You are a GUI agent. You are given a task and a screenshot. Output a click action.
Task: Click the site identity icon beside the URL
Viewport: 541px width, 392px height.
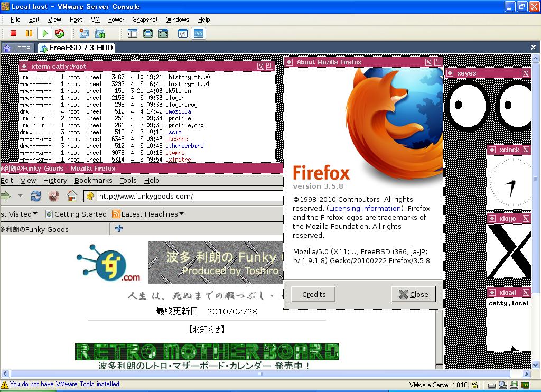[90, 196]
